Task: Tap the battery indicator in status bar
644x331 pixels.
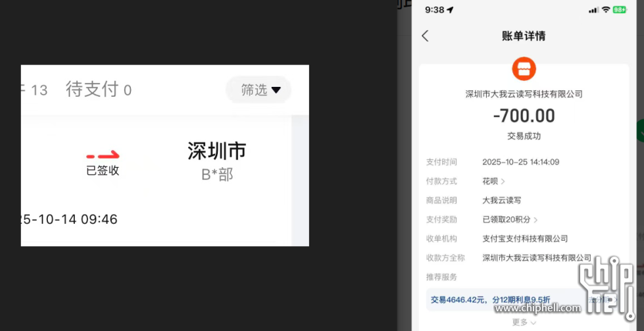Action: coord(620,10)
